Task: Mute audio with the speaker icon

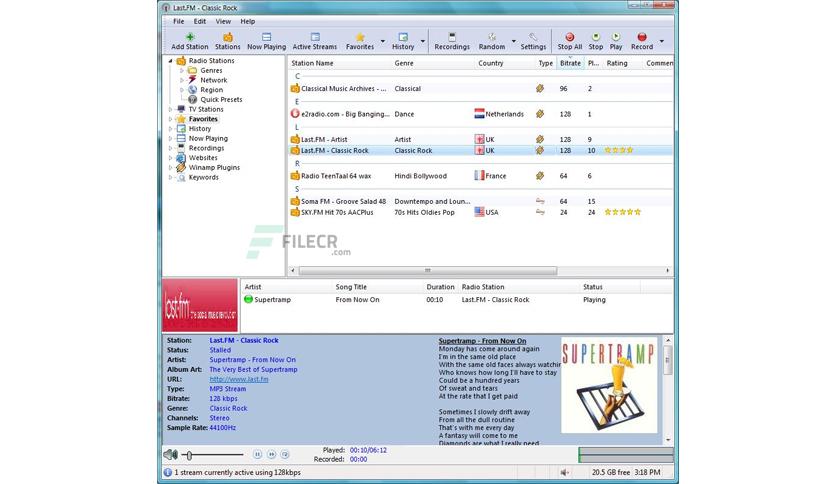Action: tap(171, 455)
